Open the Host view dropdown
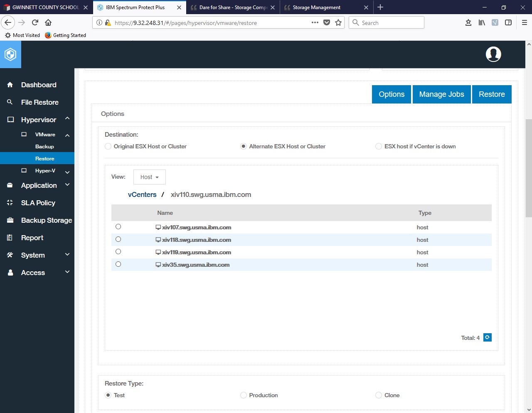Image resolution: width=532 pixels, height=413 pixels. click(149, 177)
